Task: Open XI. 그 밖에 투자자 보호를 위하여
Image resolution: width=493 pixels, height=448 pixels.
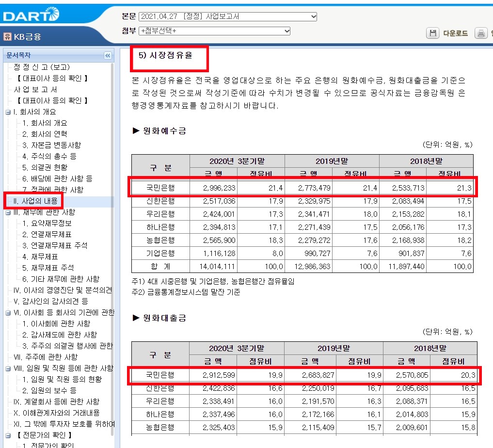Action: (x=64, y=424)
